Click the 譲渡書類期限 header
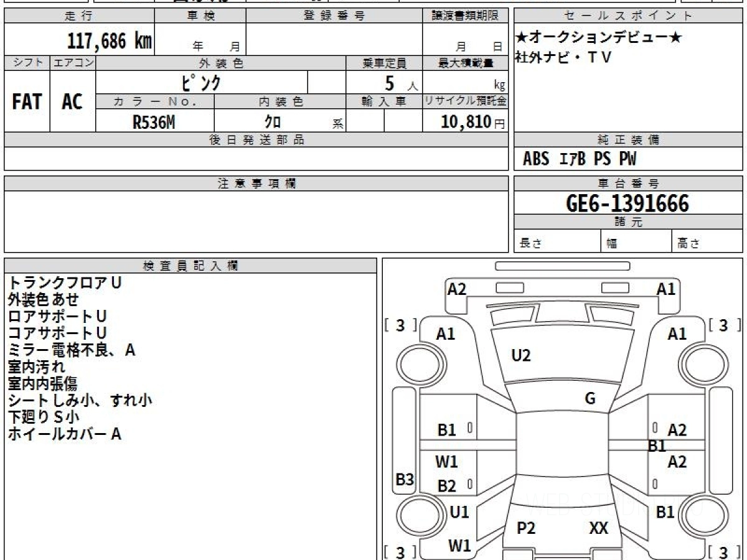This screenshot has height=560, width=747. click(x=464, y=16)
